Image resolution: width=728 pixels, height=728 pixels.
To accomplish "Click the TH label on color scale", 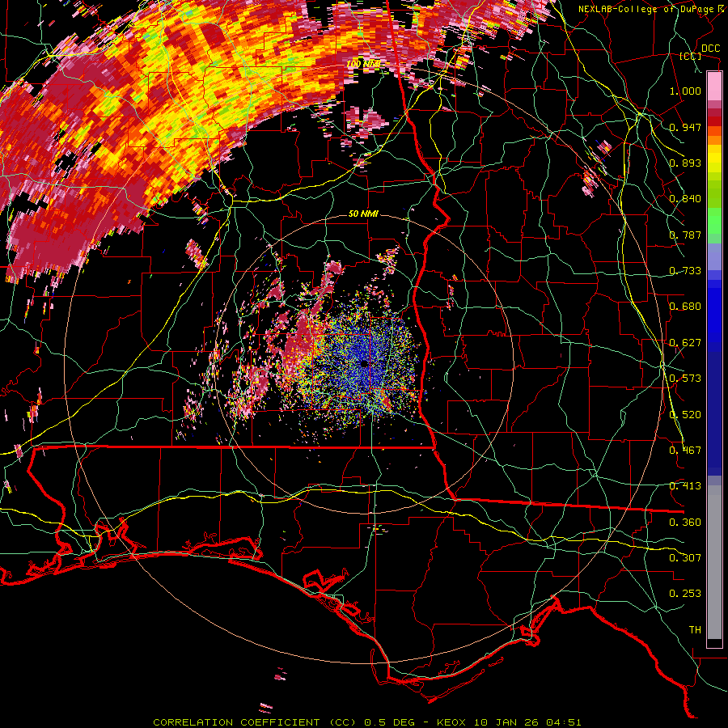I will (695, 630).
